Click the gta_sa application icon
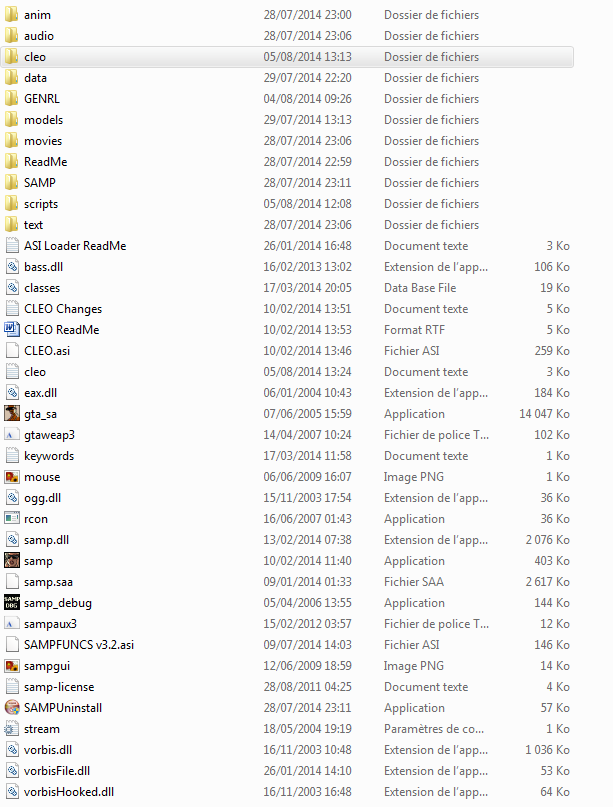The image size is (613, 807). [12, 414]
